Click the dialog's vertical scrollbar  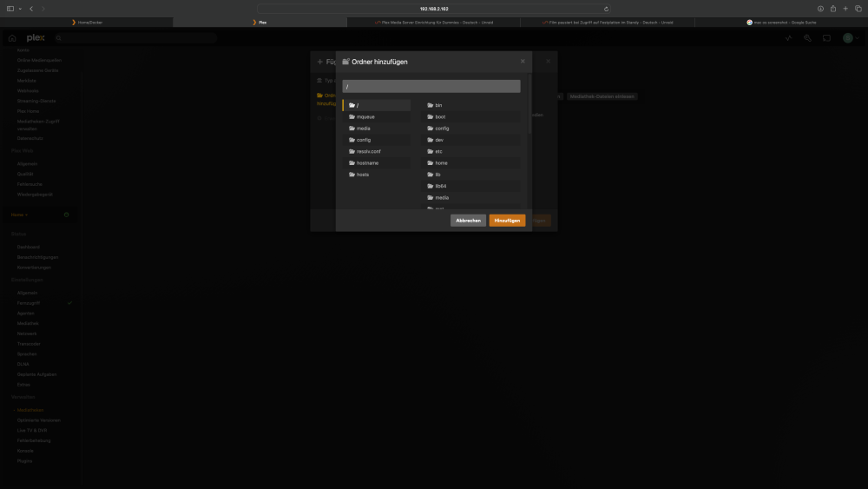pos(529,104)
